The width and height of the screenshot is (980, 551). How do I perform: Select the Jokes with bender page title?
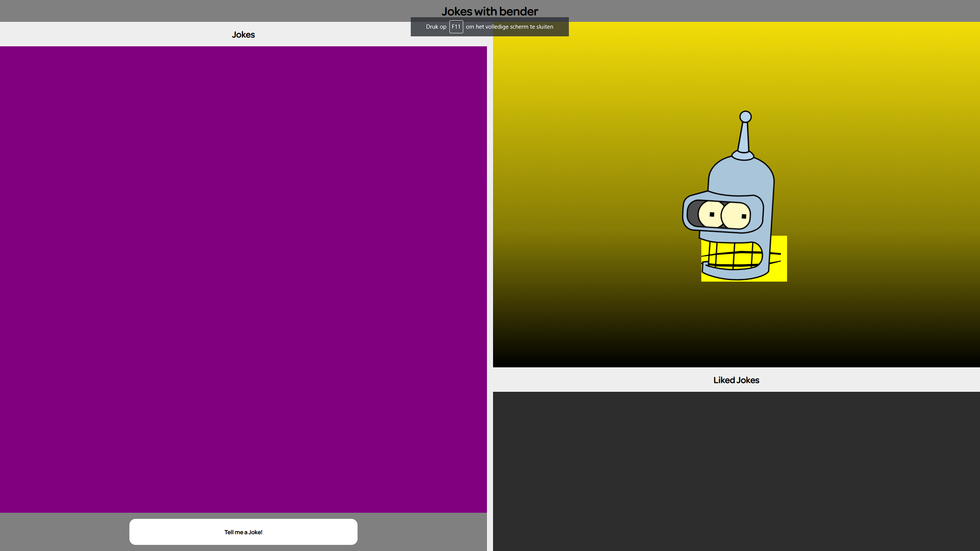click(x=490, y=11)
